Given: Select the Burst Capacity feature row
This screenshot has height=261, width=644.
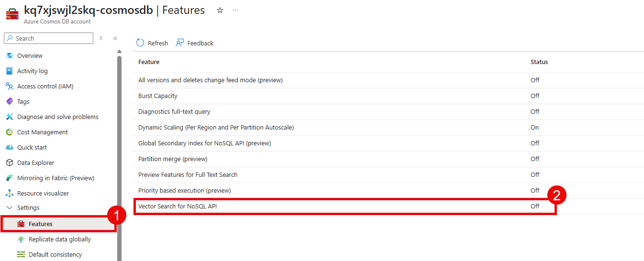Looking at the screenshot, I should (x=389, y=96).
